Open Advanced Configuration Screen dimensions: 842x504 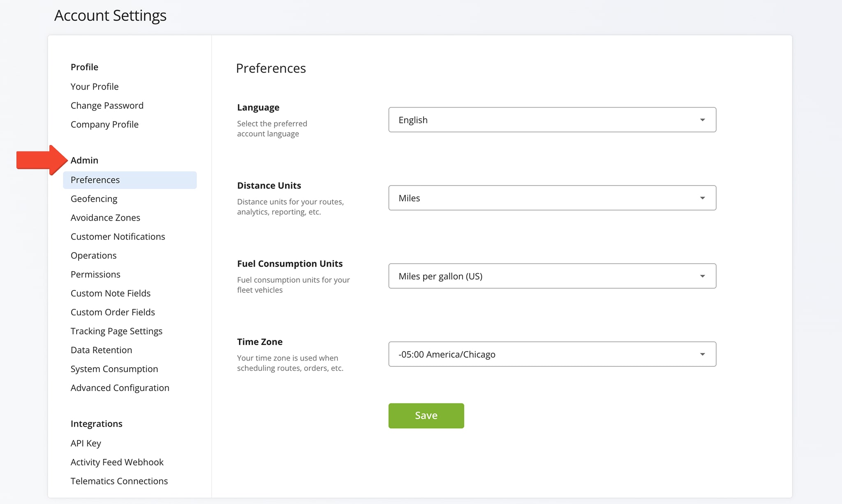120,387
